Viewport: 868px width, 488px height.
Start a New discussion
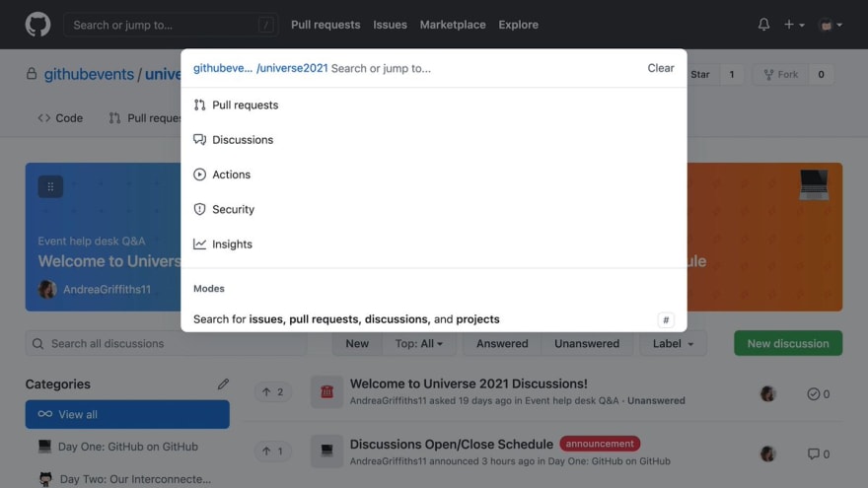788,343
